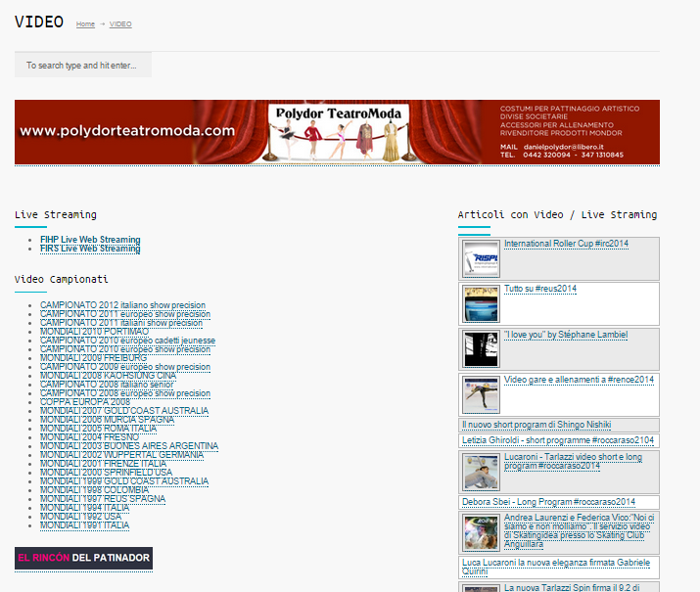Open MONDIALI 1992 USA link
This screenshot has height=592, width=700.
pos(80,517)
